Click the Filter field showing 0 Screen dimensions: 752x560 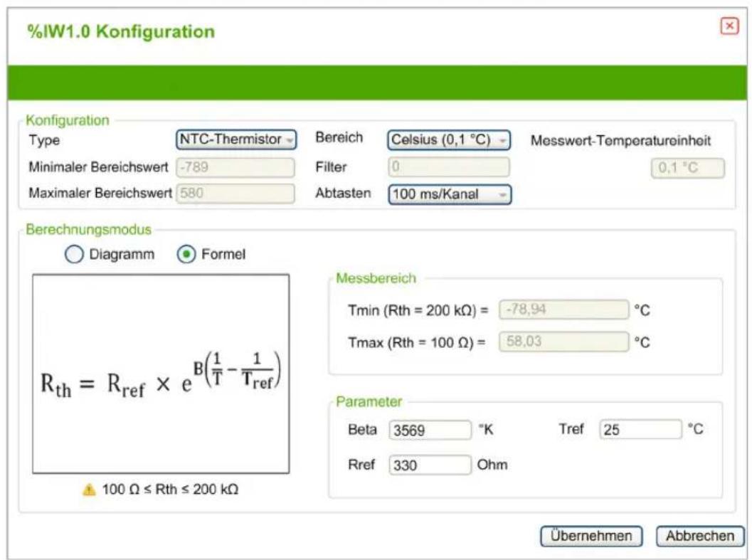(449, 167)
